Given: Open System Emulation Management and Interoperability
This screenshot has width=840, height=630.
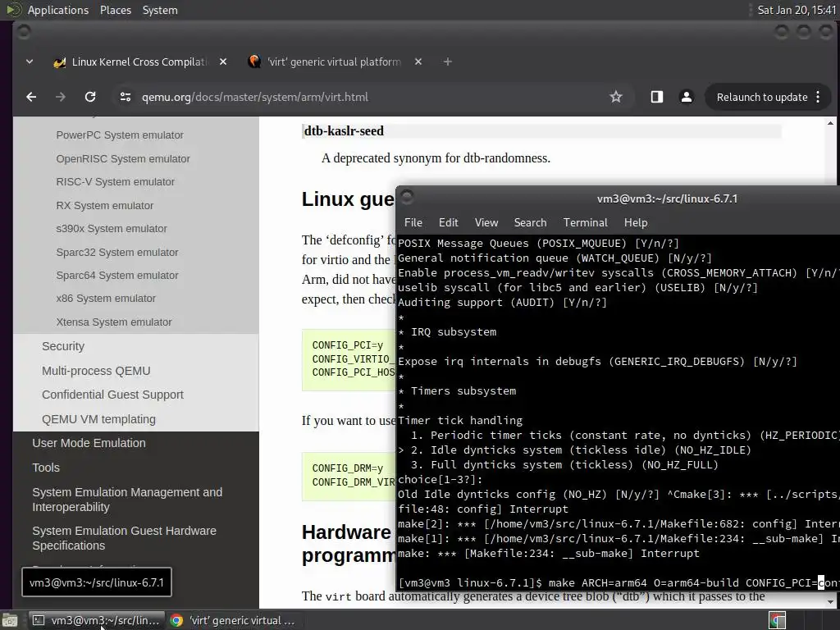Looking at the screenshot, I should (x=127, y=500).
